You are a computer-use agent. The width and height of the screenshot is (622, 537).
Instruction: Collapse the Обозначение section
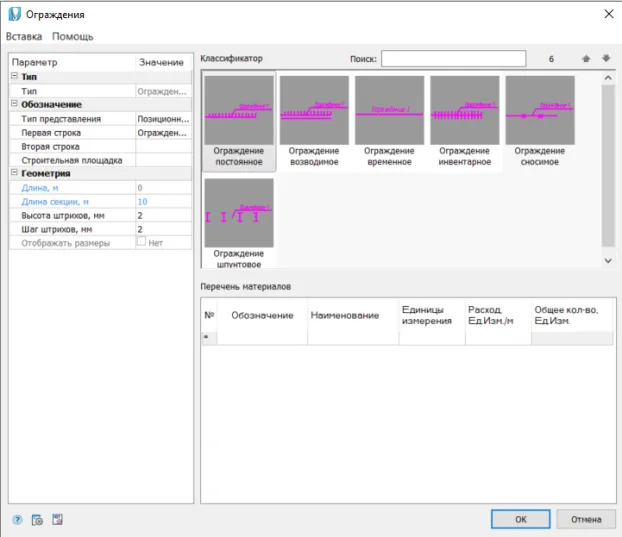click(14, 105)
